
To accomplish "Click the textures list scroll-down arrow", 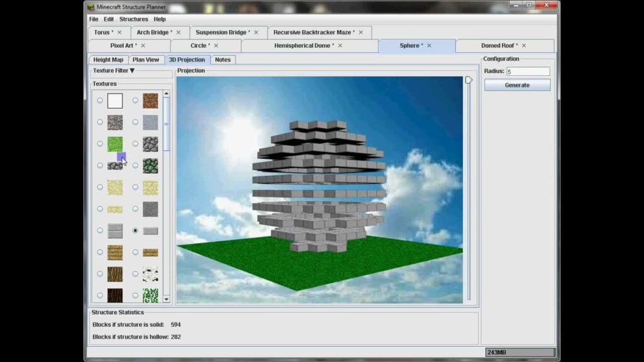I will click(166, 299).
